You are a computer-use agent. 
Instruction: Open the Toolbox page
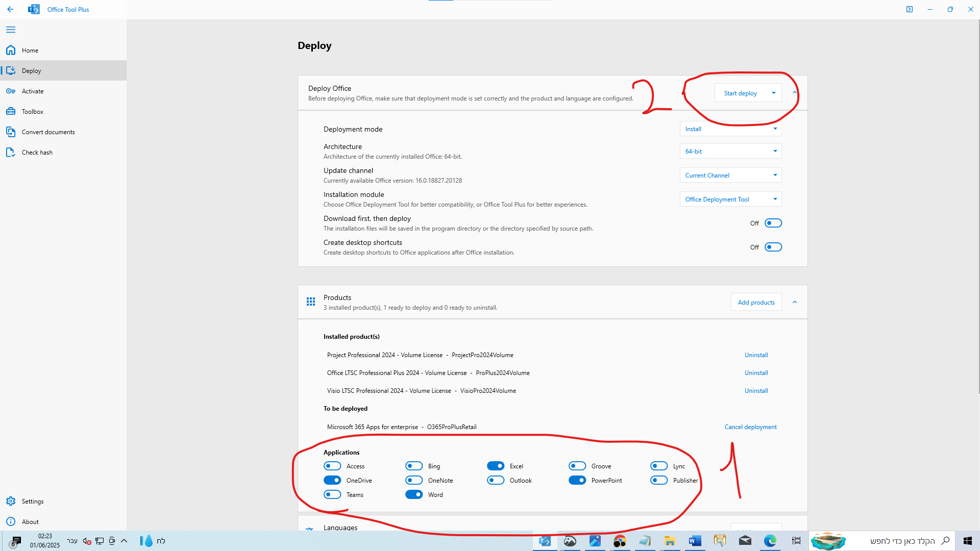tap(63, 111)
